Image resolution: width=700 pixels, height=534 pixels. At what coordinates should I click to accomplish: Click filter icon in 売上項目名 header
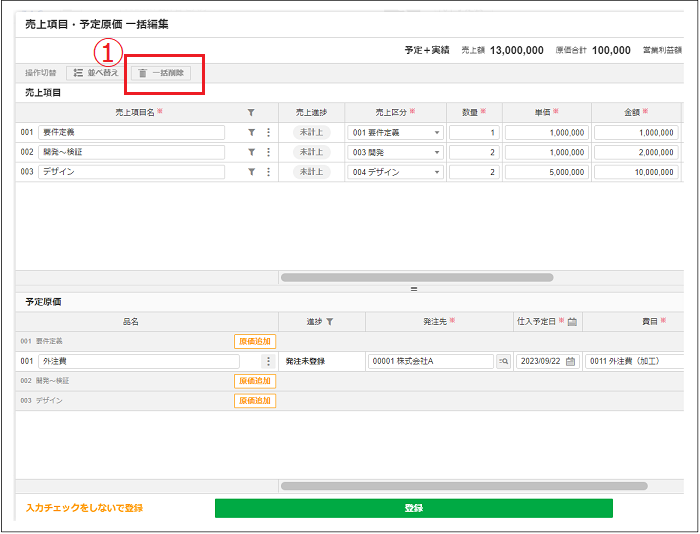(x=251, y=112)
